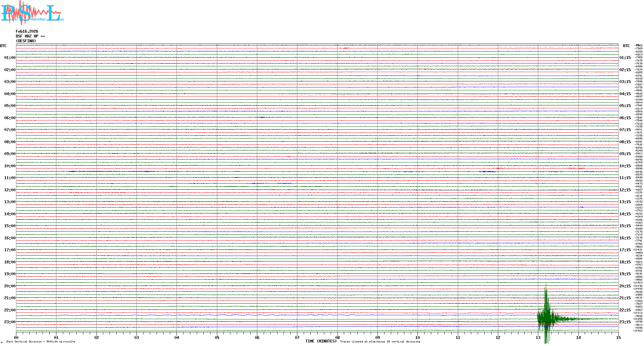This screenshot has width=644, height=346.
Task: Click the 12:15 time label on right
Action: pyautogui.click(x=625, y=190)
